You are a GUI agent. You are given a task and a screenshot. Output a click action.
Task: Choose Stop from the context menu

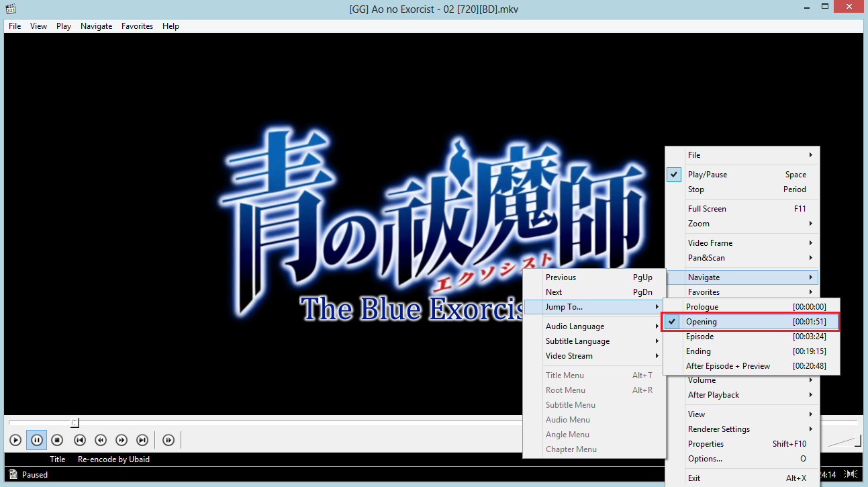pos(742,189)
